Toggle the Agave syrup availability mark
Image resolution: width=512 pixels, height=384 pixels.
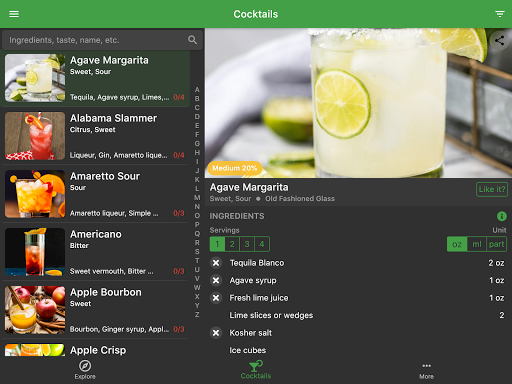tap(216, 280)
